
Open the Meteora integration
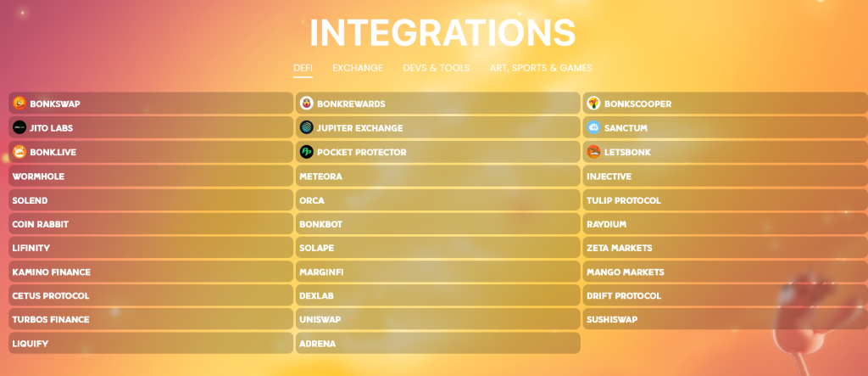pyautogui.click(x=320, y=177)
